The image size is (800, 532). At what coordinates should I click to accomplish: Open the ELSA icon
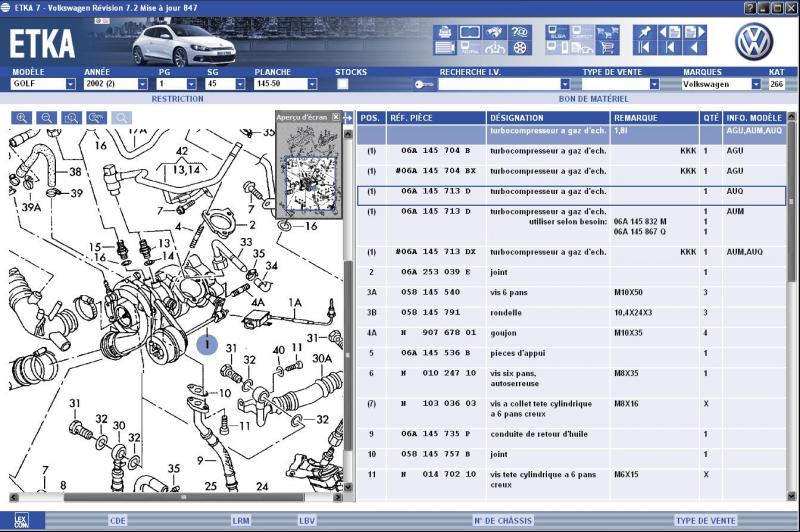click(557, 33)
